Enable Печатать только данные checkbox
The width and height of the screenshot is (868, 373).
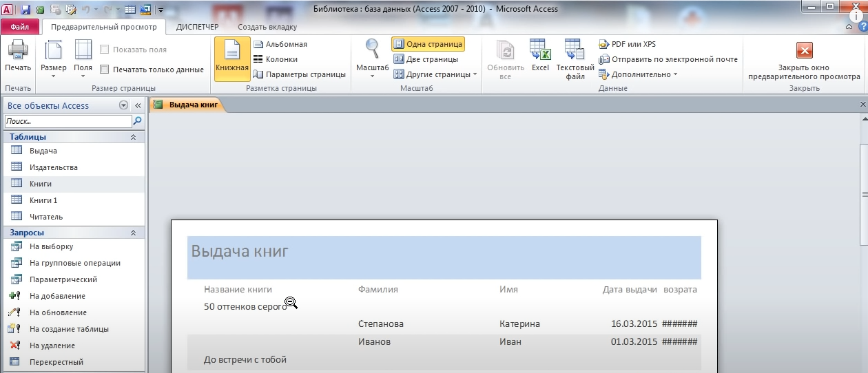[x=105, y=70]
